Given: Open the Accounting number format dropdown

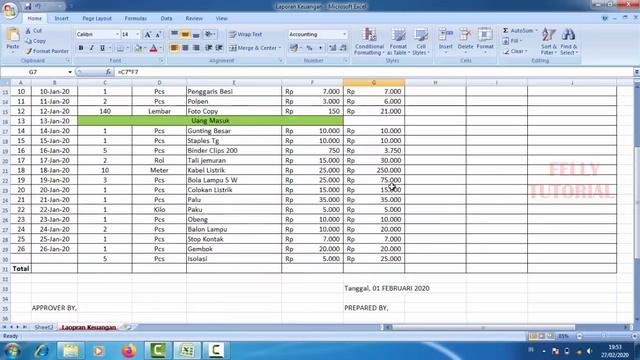Looking at the screenshot, I should click(x=344, y=34).
